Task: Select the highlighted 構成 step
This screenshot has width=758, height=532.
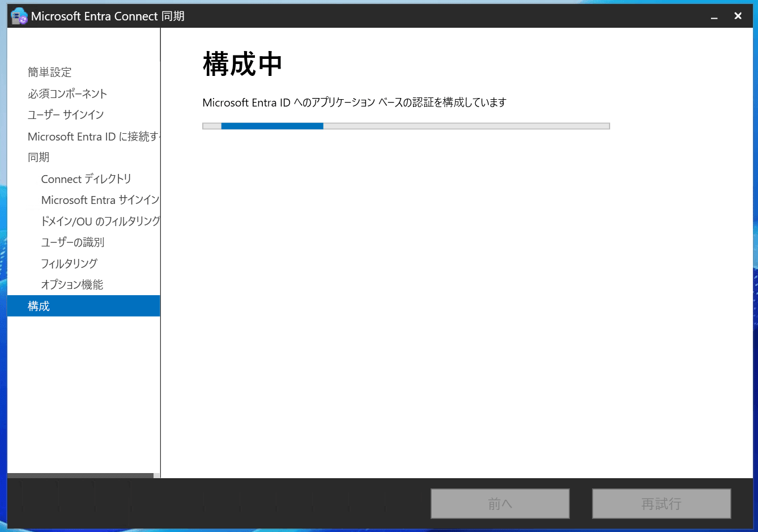Action: click(84, 306)
